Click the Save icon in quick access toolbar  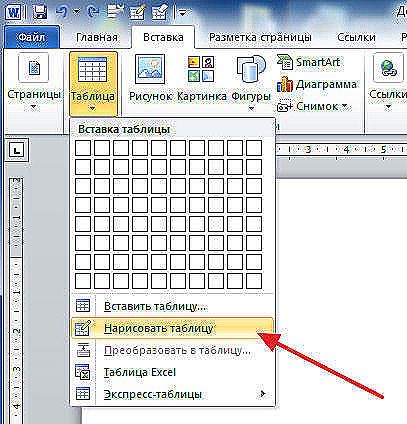40,12
